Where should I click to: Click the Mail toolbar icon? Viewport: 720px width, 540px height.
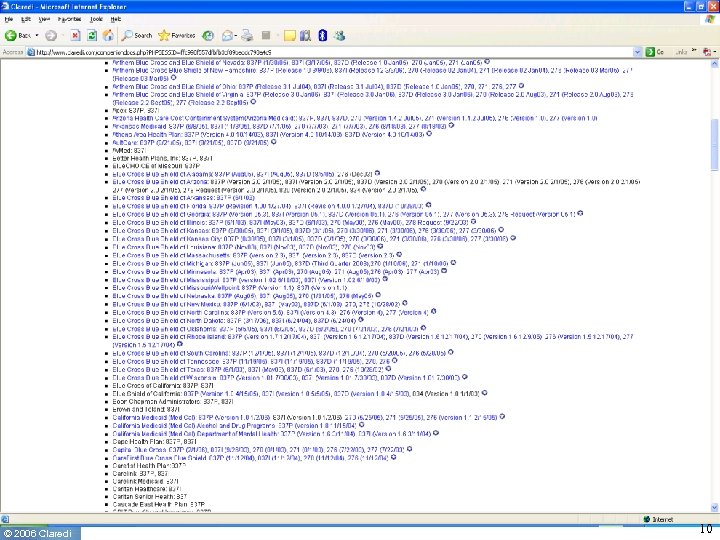tap(227, 35)
